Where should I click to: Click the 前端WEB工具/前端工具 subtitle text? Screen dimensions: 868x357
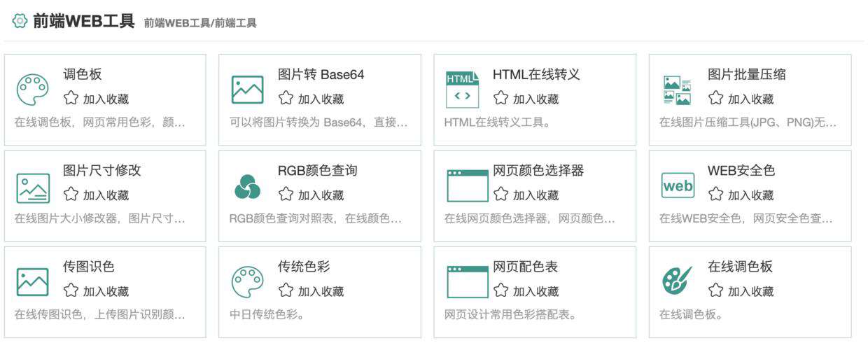[x=200, y=23]
